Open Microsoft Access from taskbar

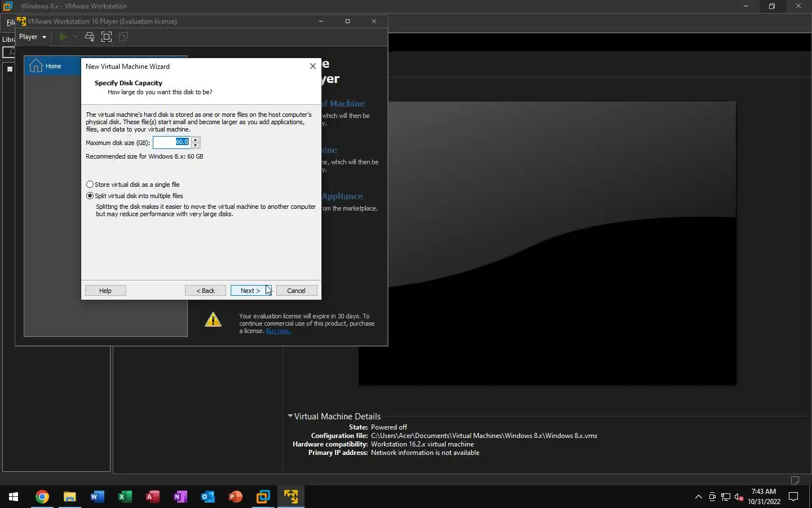tap(152, 497)
